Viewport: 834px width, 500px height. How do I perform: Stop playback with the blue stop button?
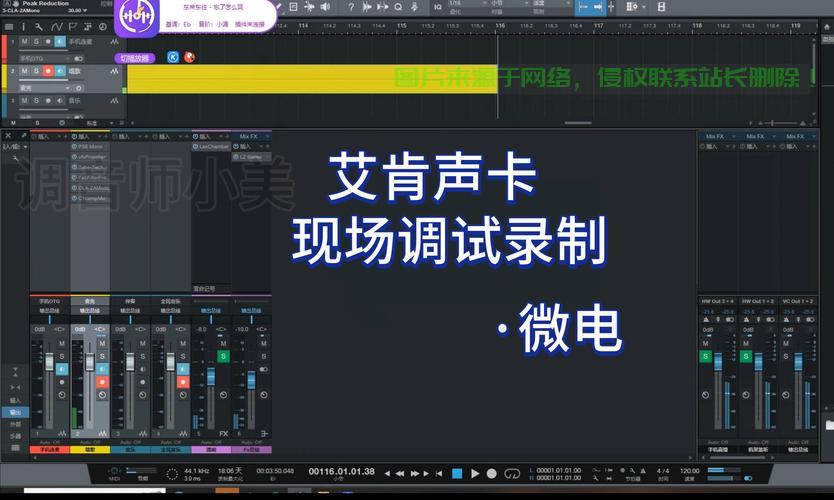(457, 473)
